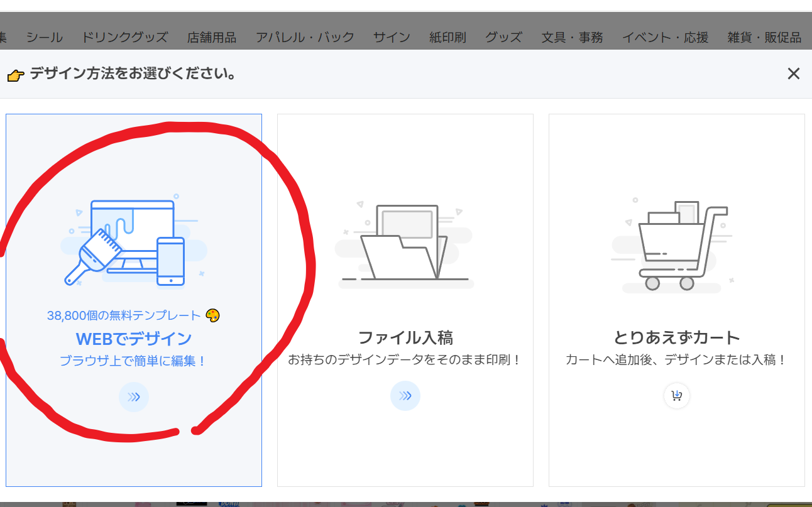Click the WEBでデザイン title link

pyautogui.click(x=133, y=339)
